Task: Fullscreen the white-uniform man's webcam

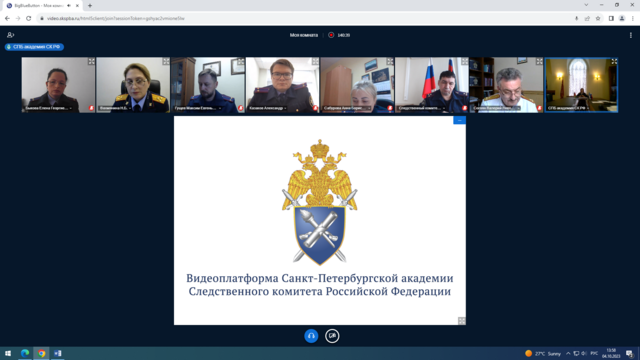Action: click(540, 62)
